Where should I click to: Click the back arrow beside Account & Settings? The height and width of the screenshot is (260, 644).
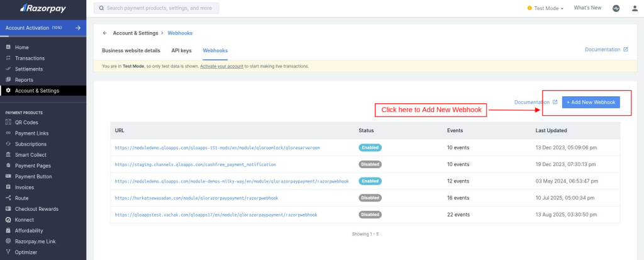click(x=105, y=33)
